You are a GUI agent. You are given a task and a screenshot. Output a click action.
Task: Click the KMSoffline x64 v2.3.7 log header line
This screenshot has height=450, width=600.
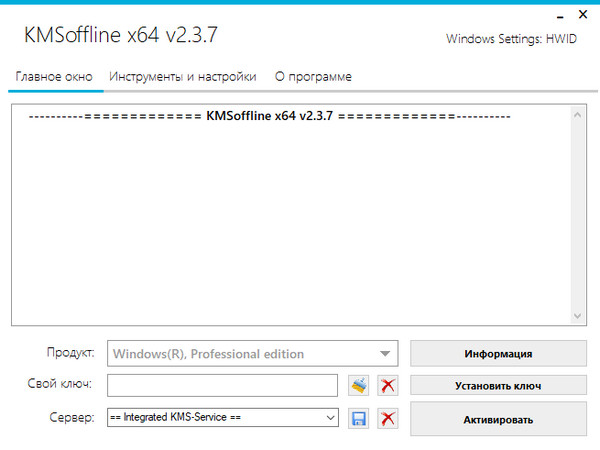click(x=269, y=116)
